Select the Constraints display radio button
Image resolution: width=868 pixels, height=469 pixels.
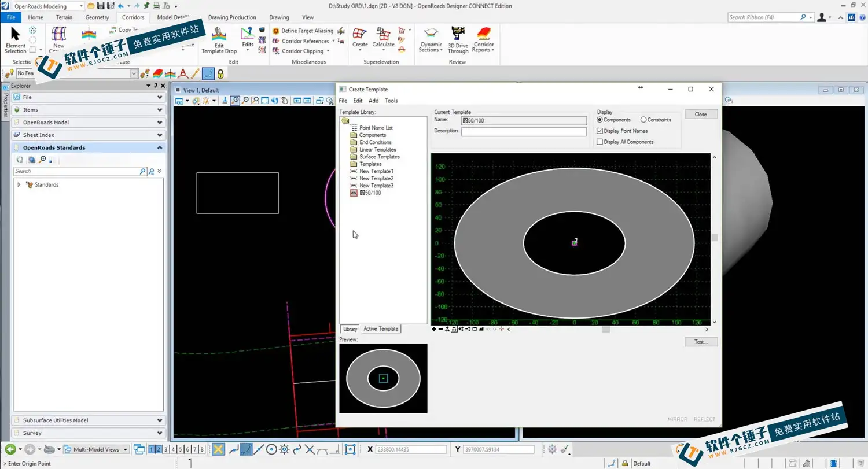click(643, 120)
